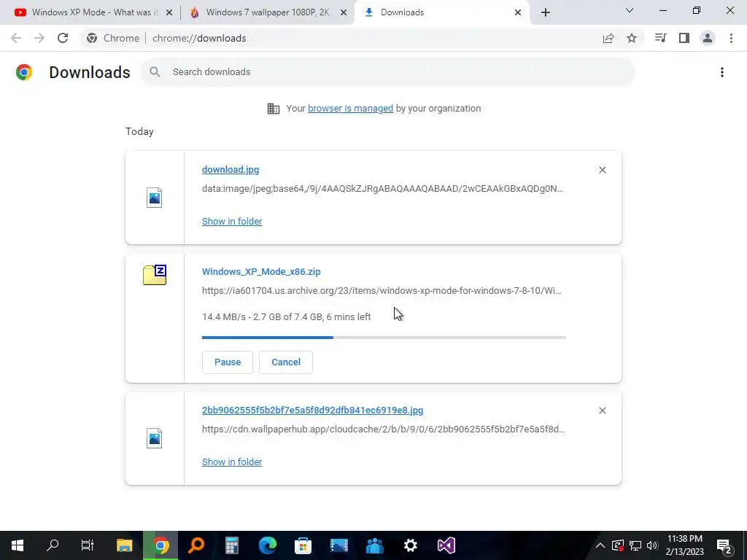Open Settings gear from the taskbar

tap(411, 545)
